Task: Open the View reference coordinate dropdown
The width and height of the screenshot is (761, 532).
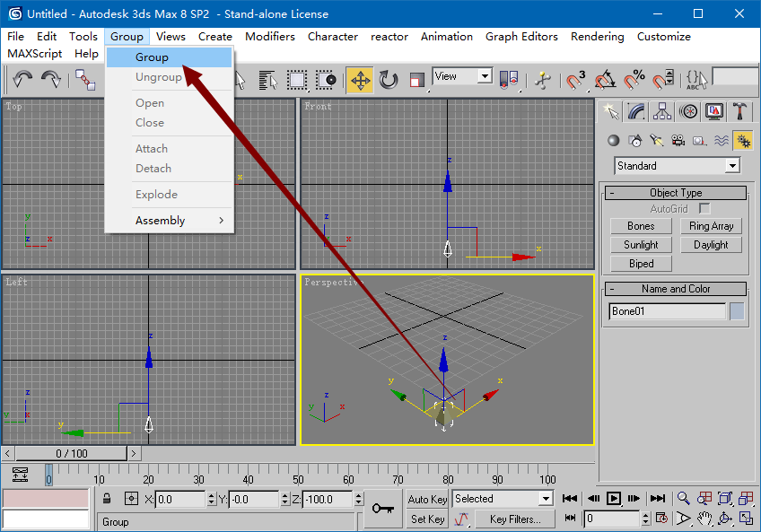Action: (484, 76)
